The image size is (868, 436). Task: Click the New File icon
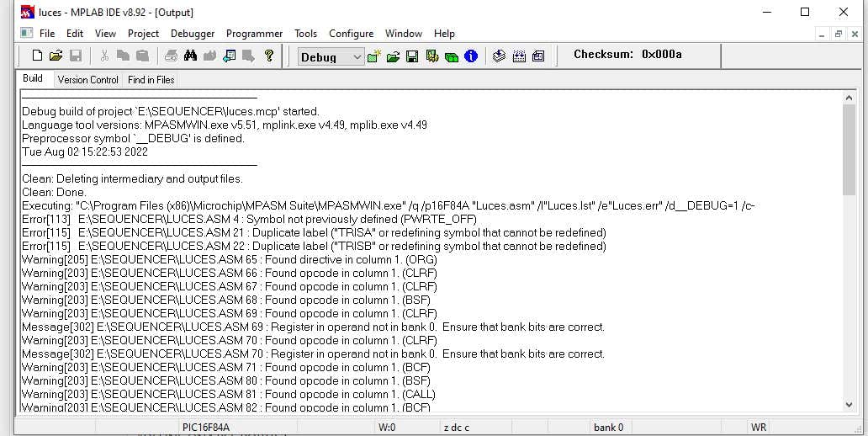tap(37, 56)
